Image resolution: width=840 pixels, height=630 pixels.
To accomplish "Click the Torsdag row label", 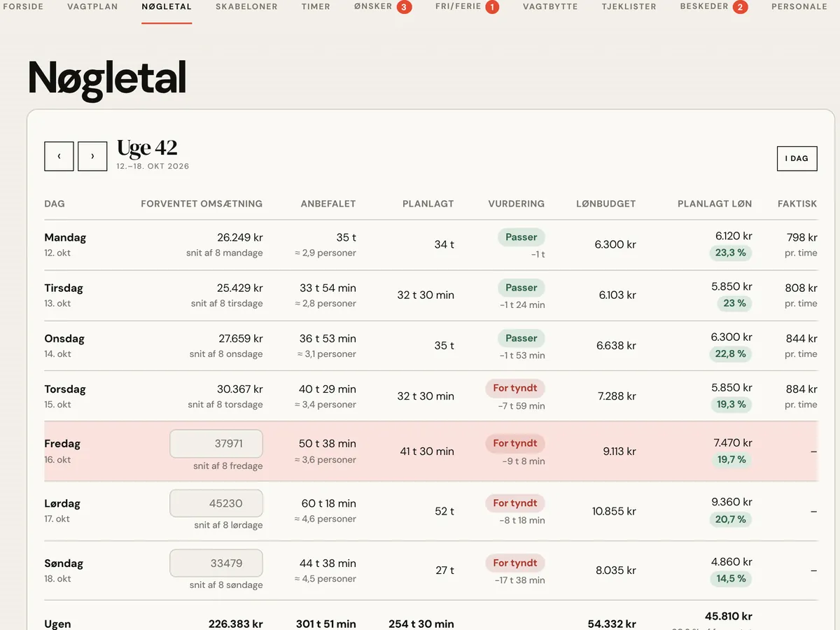I will coord(65,388).
